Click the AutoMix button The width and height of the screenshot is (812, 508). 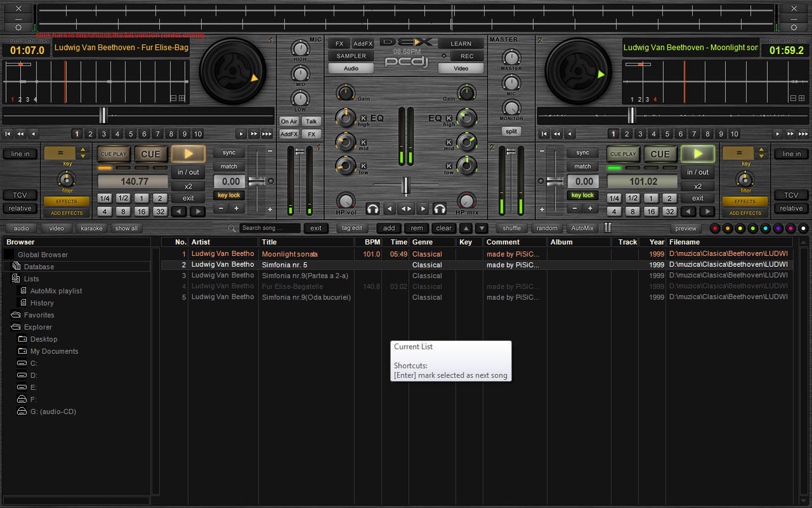(x=582, y=228)
